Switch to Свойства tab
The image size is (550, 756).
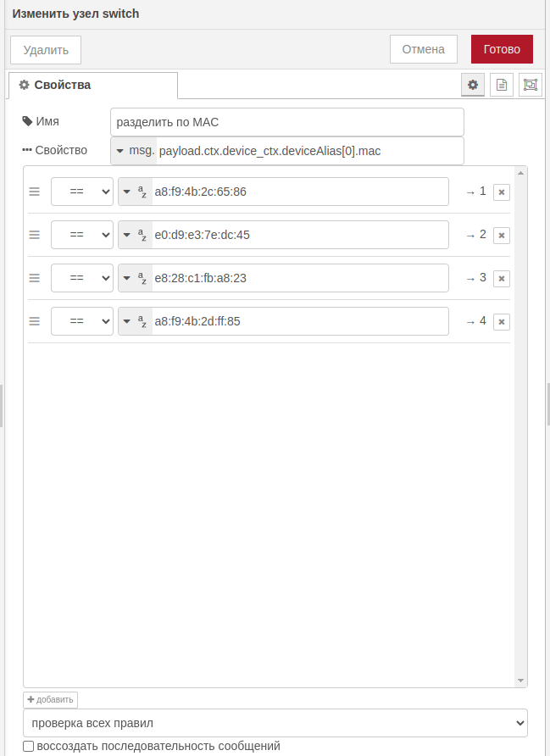pyautogui.click(x=93, y=85)
